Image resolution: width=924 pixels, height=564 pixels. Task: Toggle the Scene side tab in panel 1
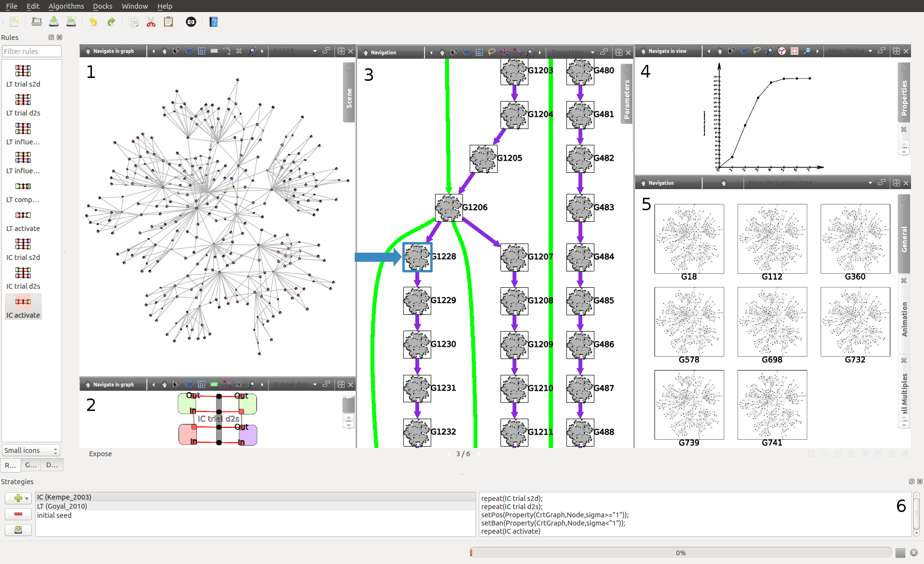(x=349, y=98)
